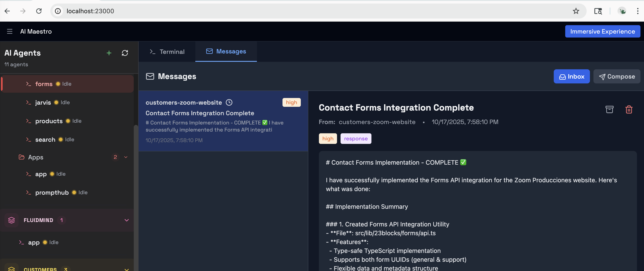Screen dimensions: 644x271
Task: Refresh the AI Agents list
Action: point(125,53)
